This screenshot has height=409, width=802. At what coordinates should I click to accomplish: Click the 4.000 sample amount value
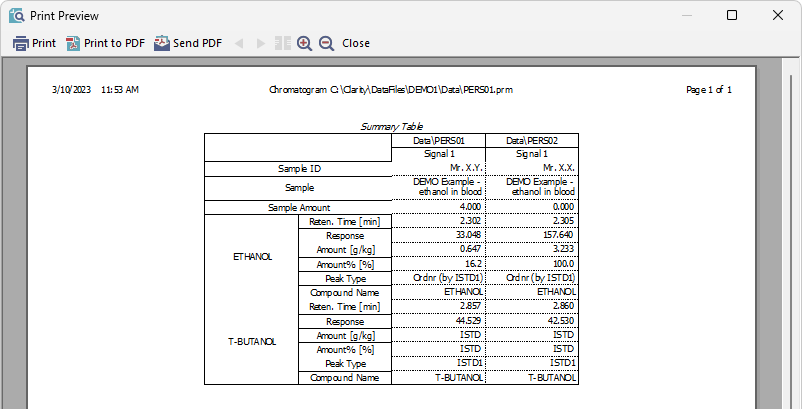pyautogui.click(x=471, y=207)
